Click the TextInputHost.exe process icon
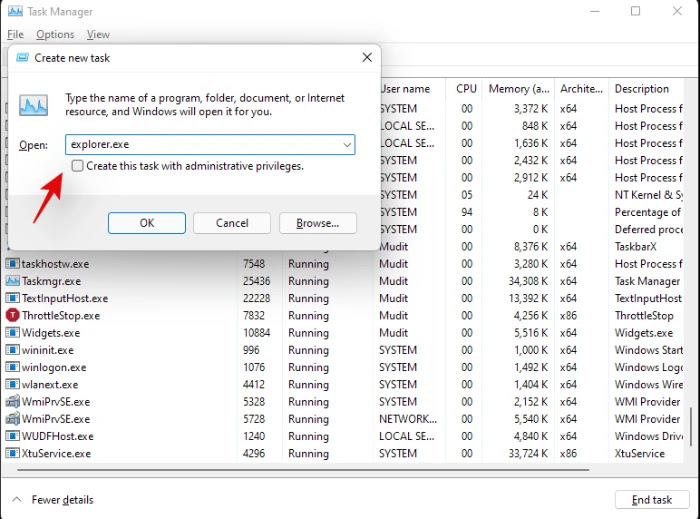Screen dimensions: 700x519 point(12,298)
